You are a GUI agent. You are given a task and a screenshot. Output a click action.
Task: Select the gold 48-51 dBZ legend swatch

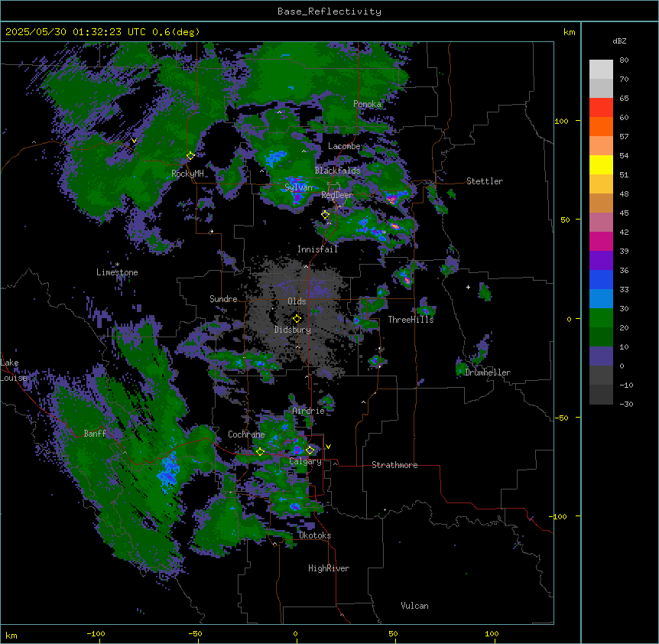(x=601, y=184)
